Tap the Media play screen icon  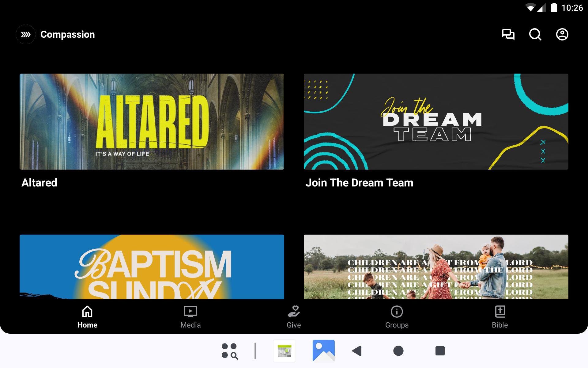click(190, 312)
